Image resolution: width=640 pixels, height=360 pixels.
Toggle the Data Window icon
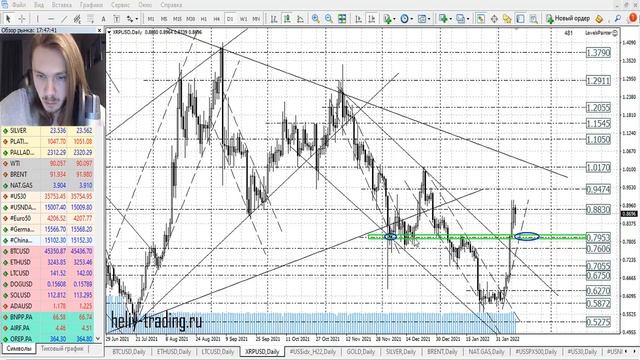[x=494, y=19]
